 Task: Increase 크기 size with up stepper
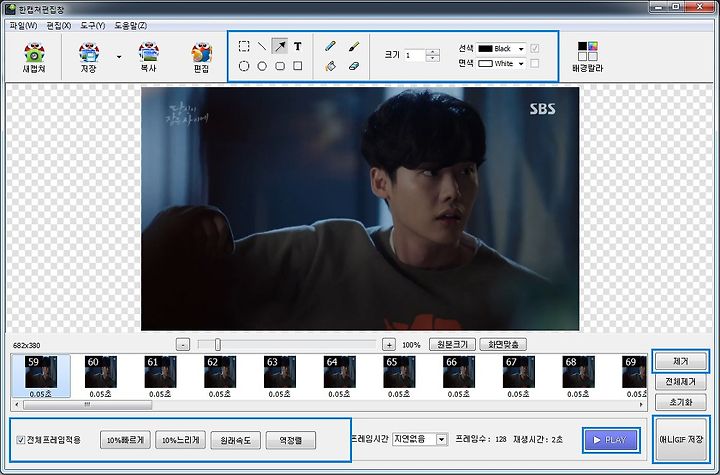(x=433, y=52)
